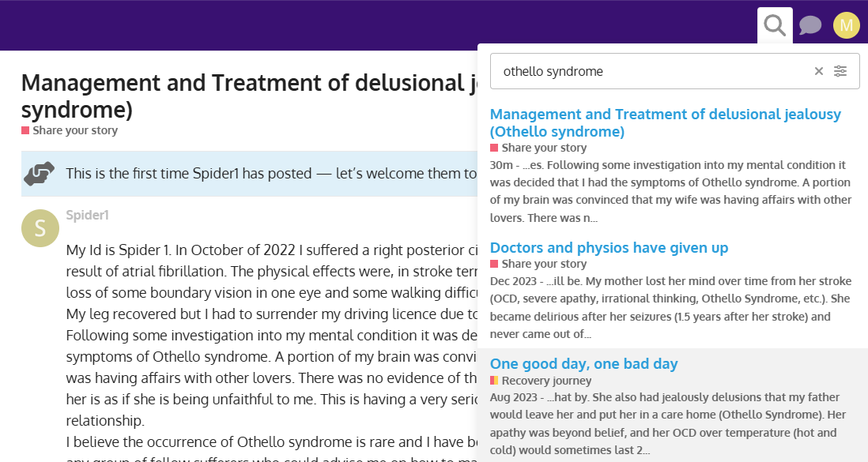Open 'One good day, one bad day' result
The image size is (868, 462).
[583, 364]
